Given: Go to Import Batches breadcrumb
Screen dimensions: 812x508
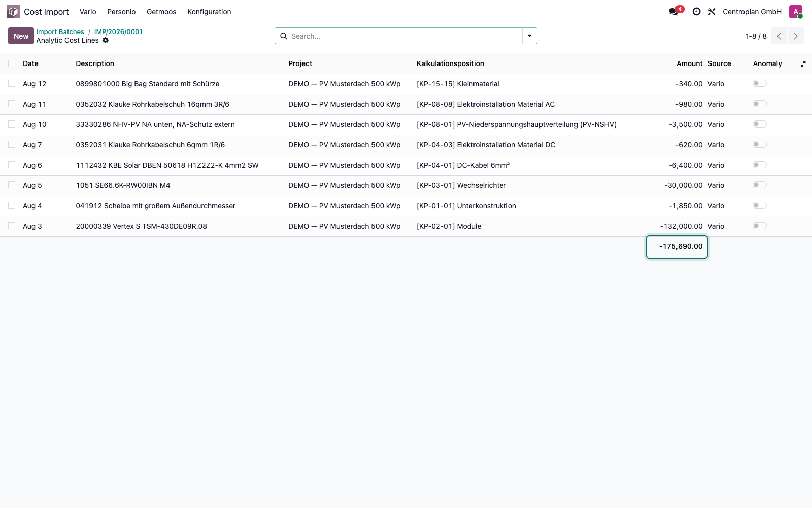Looking at the screenshot, I should coord(60,31).
